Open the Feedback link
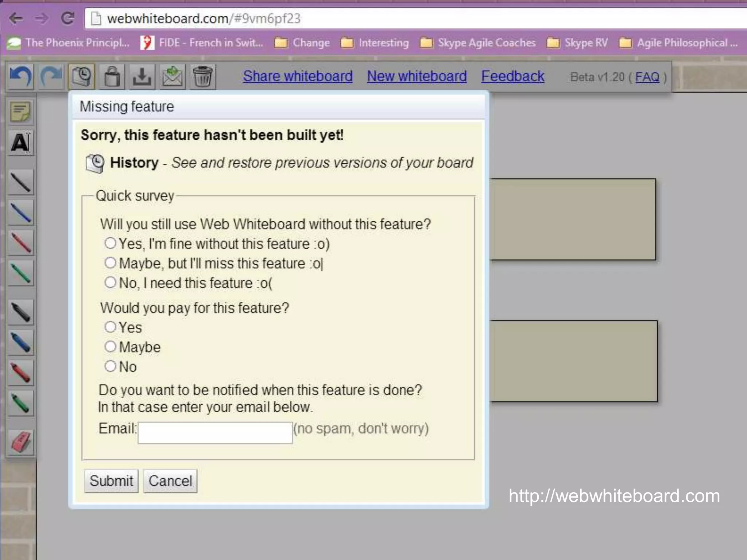The height and width of the screenshot is (560, 747). pyautogui.click(x=512, y=76)
